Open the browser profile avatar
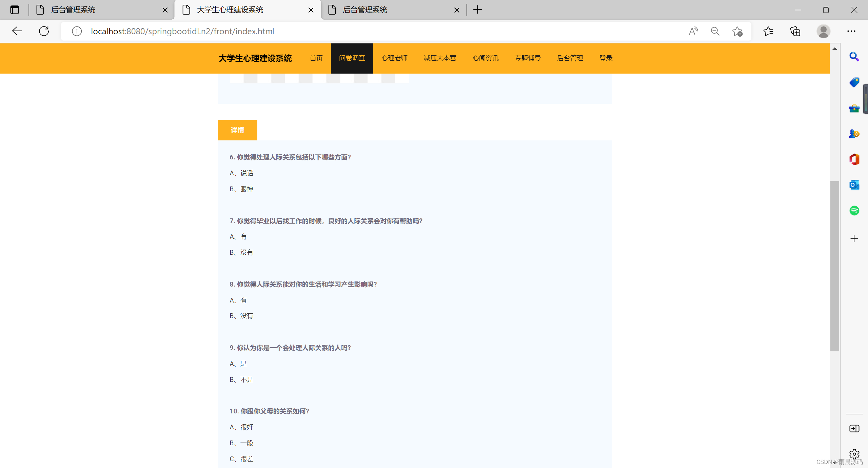This screenshot has height=468, width=868. click(824, 31)
